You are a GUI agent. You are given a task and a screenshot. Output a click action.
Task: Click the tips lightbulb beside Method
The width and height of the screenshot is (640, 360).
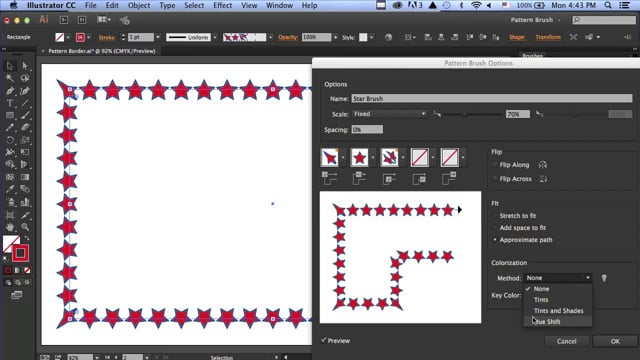(604, 278)
